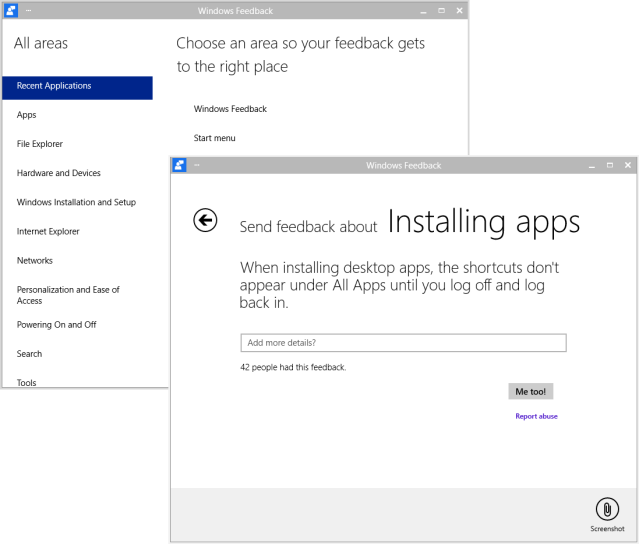Click the All areas heading
Image resolution: width=639 pixels, height=544 pixels.
(41, 43)
